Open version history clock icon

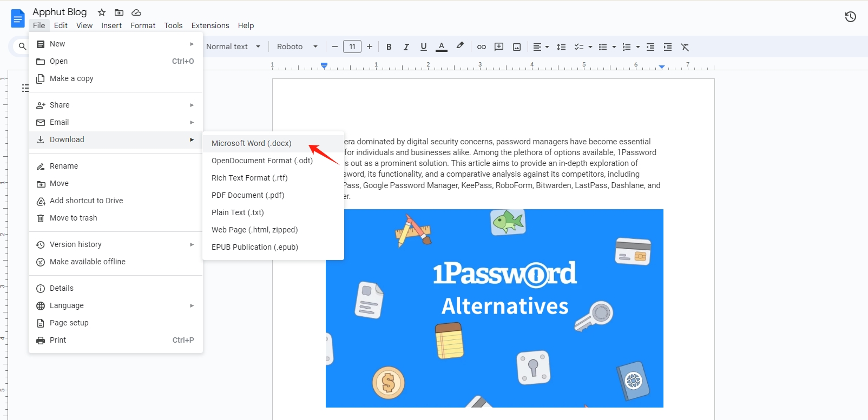coord(851,17)
